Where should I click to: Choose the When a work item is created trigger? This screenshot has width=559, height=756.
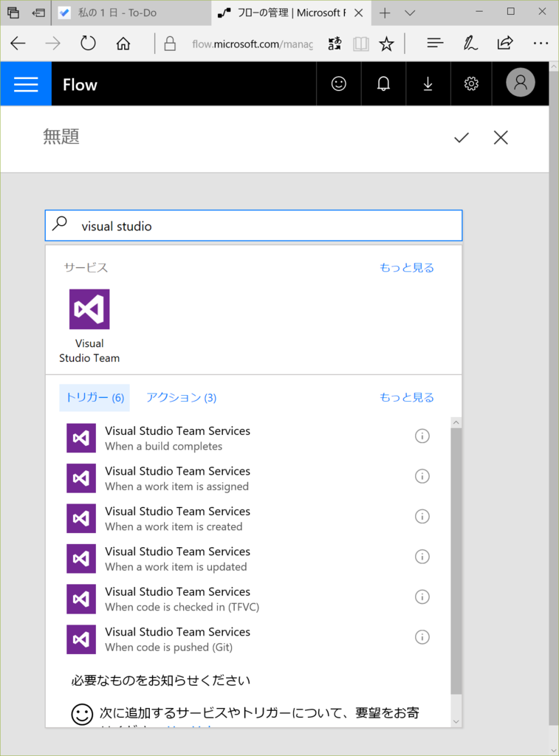pyautogui.click(x=248, y=518)
